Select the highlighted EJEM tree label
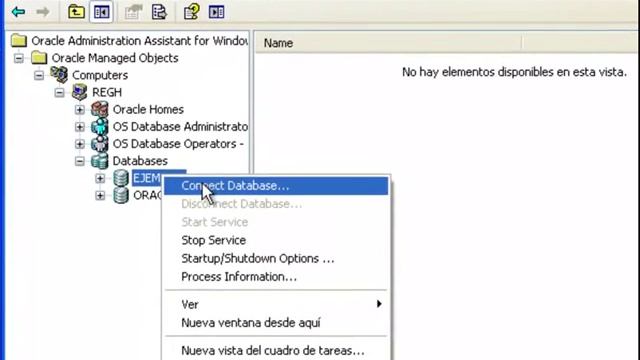This screenshot has width=640, height=360. pyautogui.click(x=147, y=178)
